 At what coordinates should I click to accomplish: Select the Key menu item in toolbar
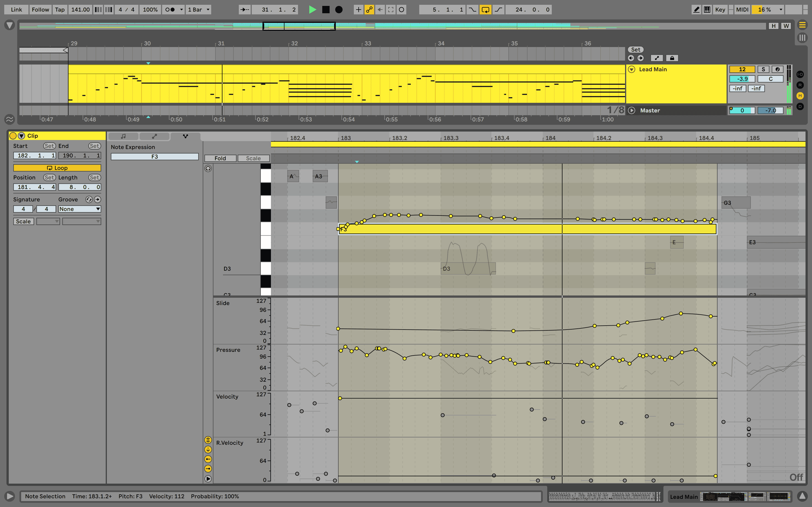720,9
